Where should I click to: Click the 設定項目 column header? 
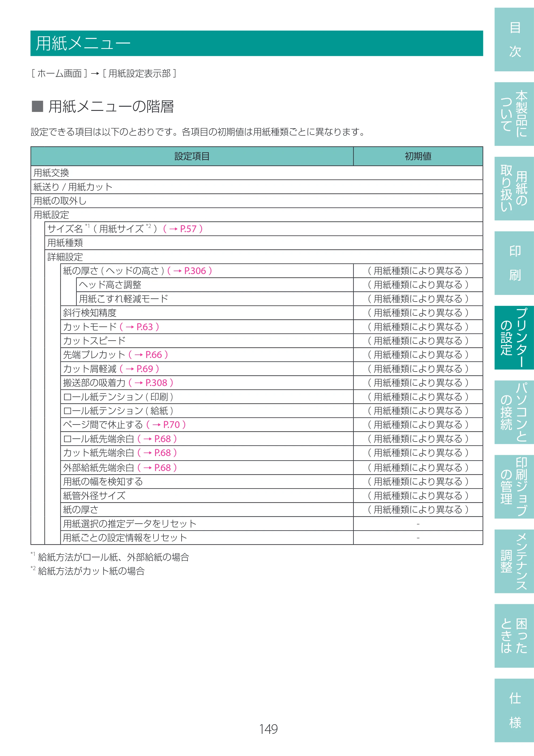(192, 156)
